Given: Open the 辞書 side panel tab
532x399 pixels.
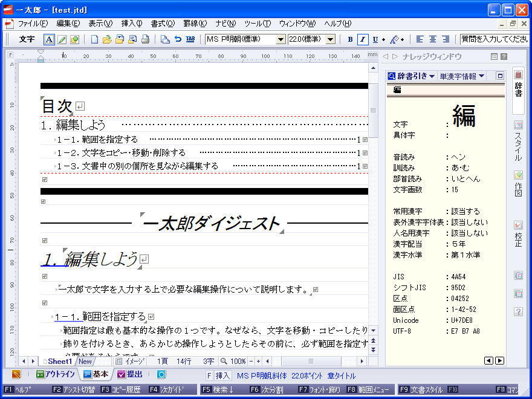Looking at the screenshot, I should (519, 90).
